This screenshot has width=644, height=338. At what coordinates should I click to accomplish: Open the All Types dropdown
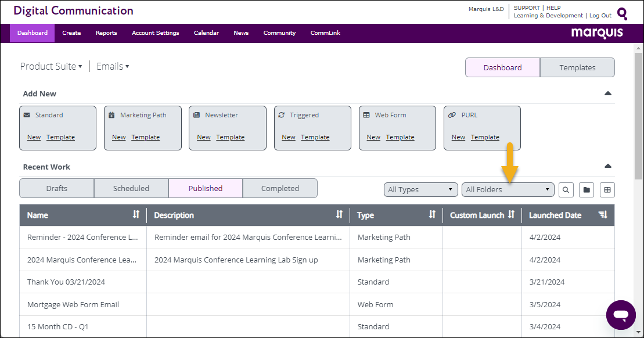point(420,189)
